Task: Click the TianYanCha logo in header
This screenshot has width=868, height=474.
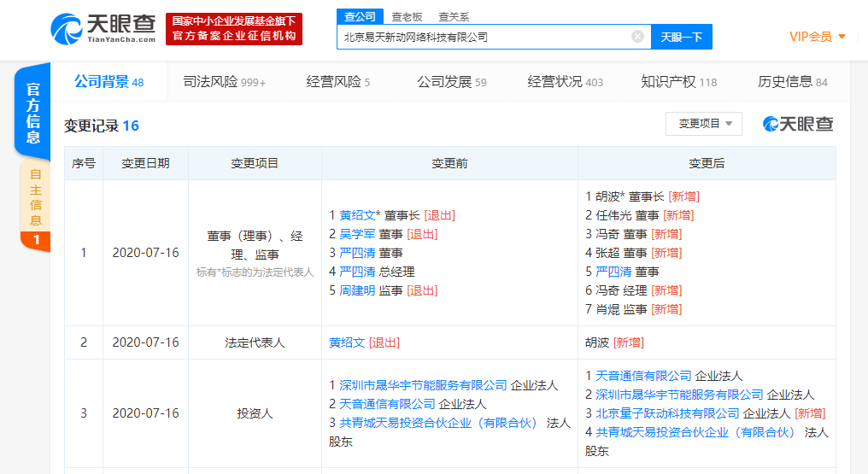Action: coord(103,29)
